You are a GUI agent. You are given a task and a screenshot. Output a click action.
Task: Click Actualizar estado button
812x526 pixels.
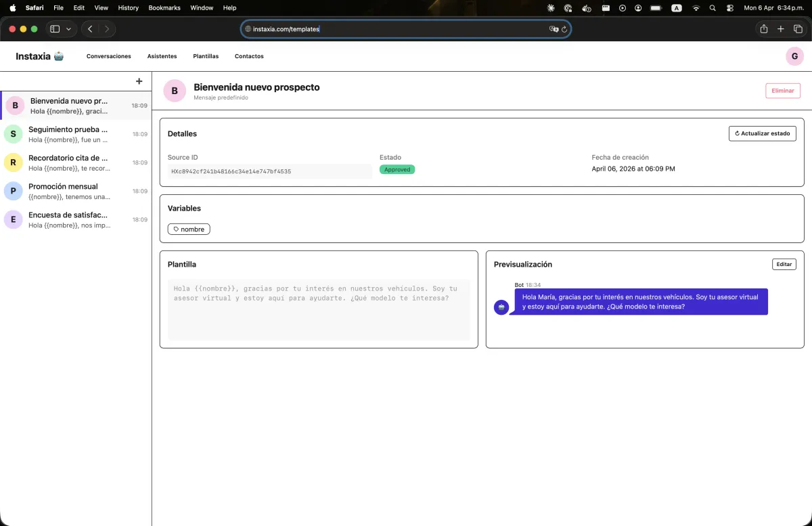point(762,133)
